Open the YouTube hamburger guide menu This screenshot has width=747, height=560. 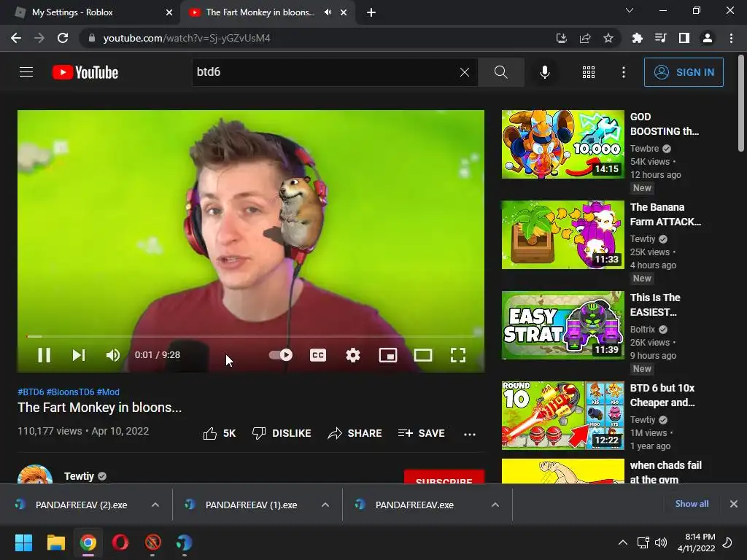point(26,72)
